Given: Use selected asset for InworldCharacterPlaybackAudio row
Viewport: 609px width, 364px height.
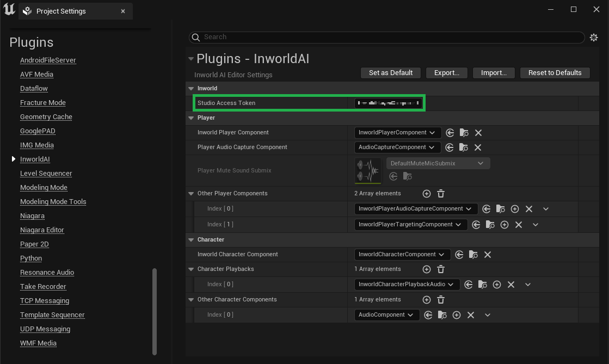Looking at the screenshot, I should point(469,285).
